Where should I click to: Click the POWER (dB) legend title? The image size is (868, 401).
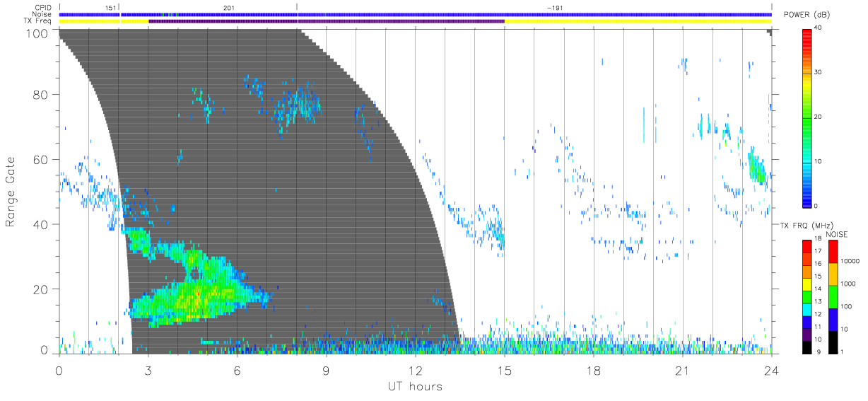click(808, 15)
